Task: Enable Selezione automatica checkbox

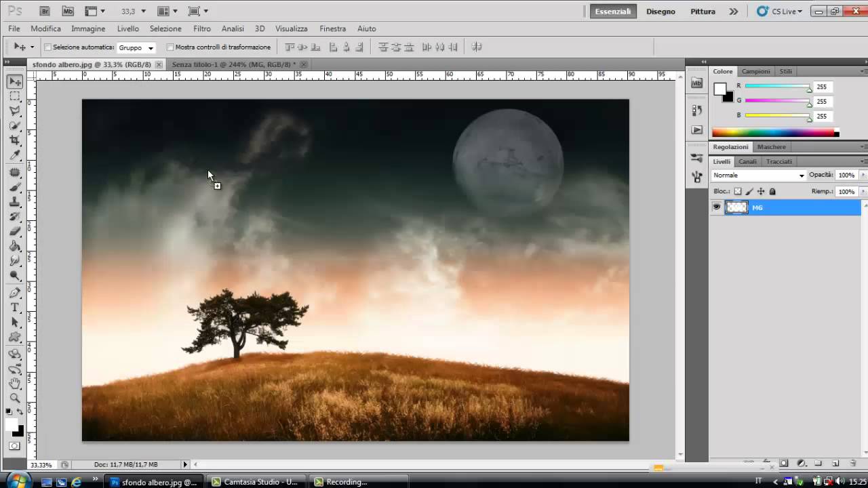Action: (x=48, y=47)
